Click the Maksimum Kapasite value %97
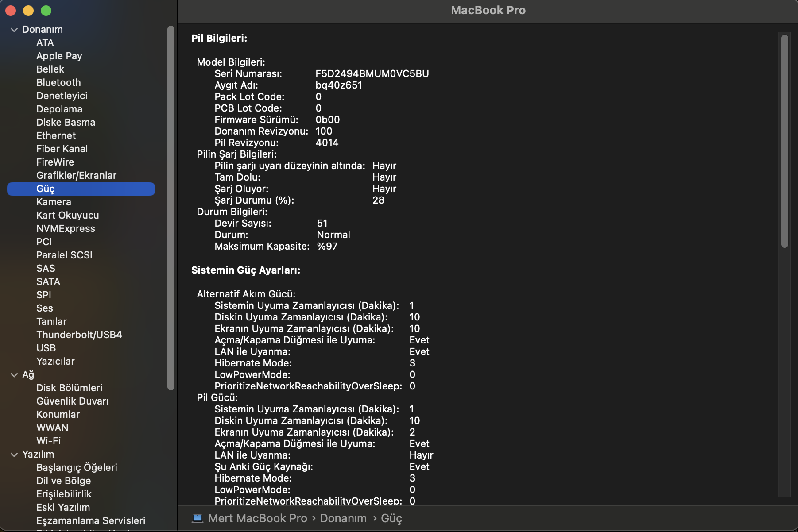The width and height of the screenshot is (798, 532). (327, 246)
